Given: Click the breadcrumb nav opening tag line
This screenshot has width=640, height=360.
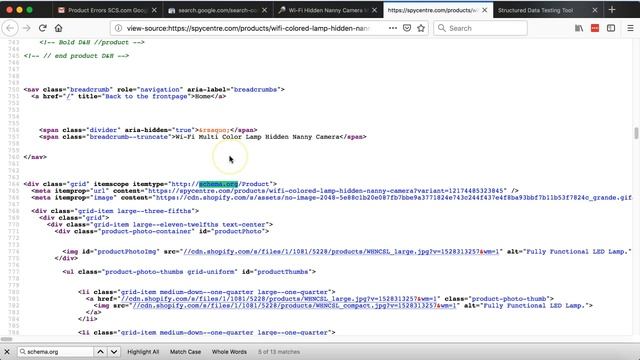Looking at the screenshot, I should pyautogui.click(x=154, y=89).
